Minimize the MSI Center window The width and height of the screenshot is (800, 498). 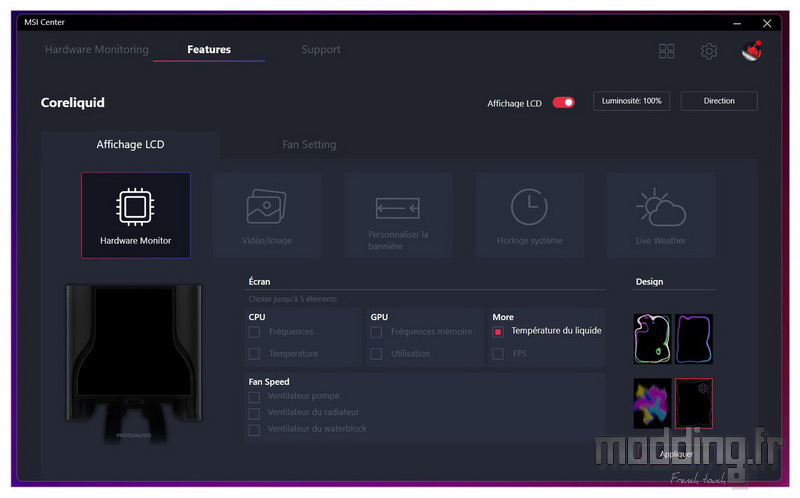click(x=737, y=23)
